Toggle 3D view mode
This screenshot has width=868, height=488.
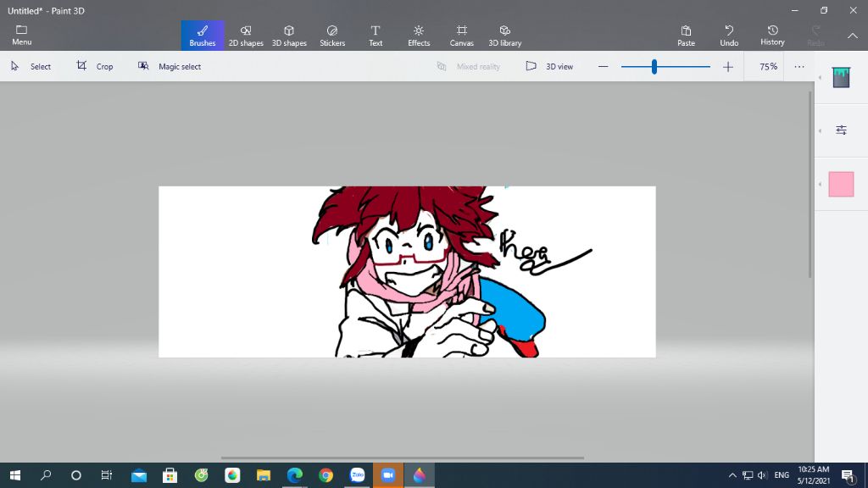click(549, 66)
